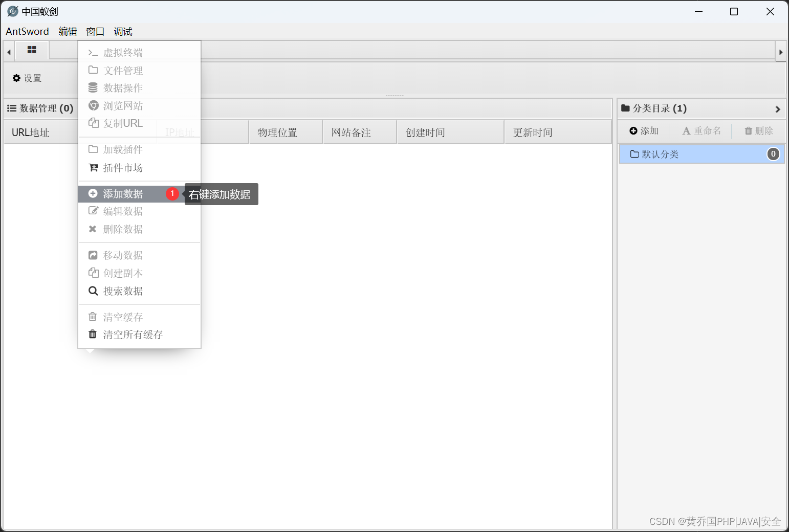Viewport: 789px width, 532px height.
Task: Click the plus icon beside 添加数据
Action: (x=93, y=193)
